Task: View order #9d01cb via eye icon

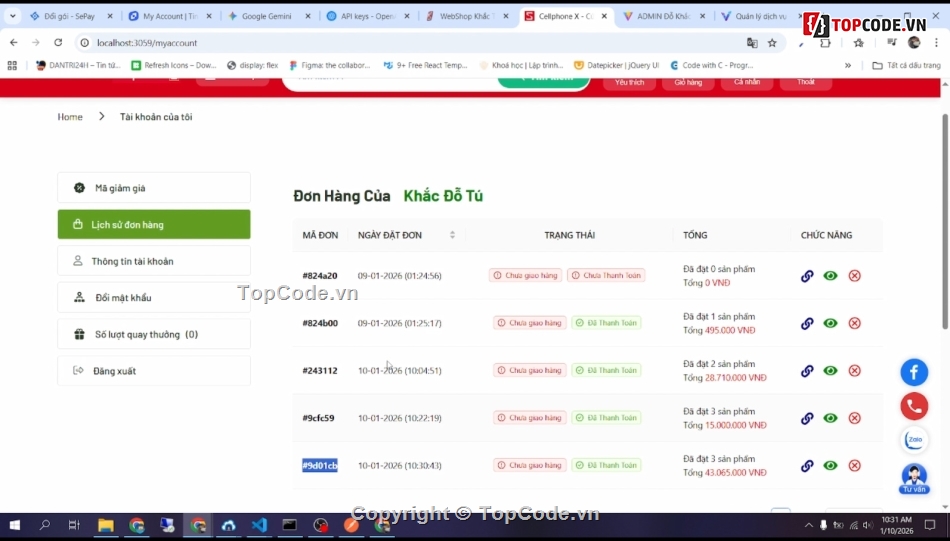Action: coord(831,465)
